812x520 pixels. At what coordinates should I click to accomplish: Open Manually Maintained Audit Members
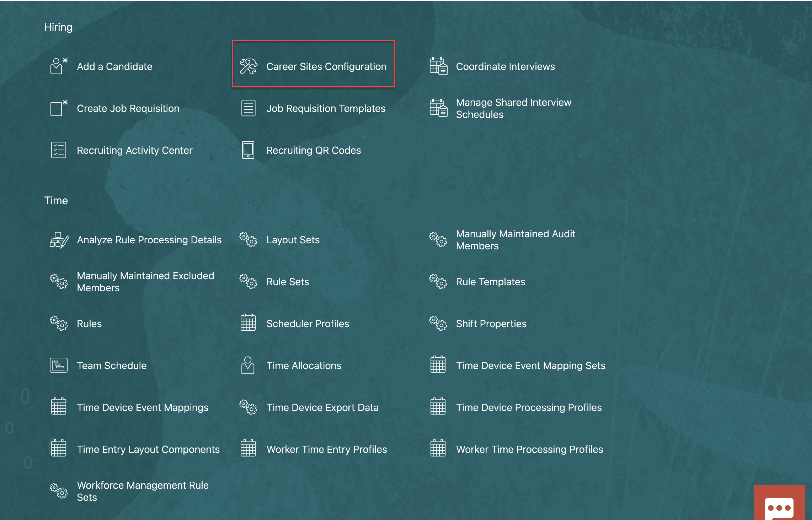[x=515, y=240]
